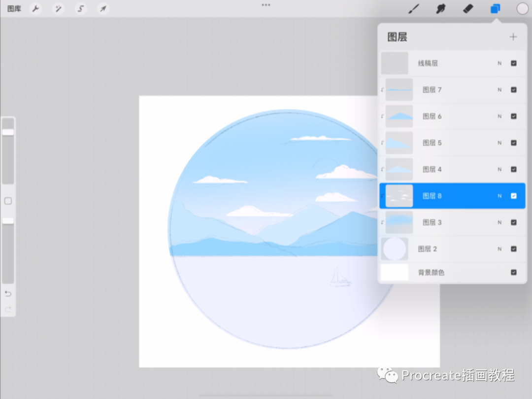Tap the 背景颜色 label
Viewport: 532px width, 399px height.
click(x=431, y=272)
